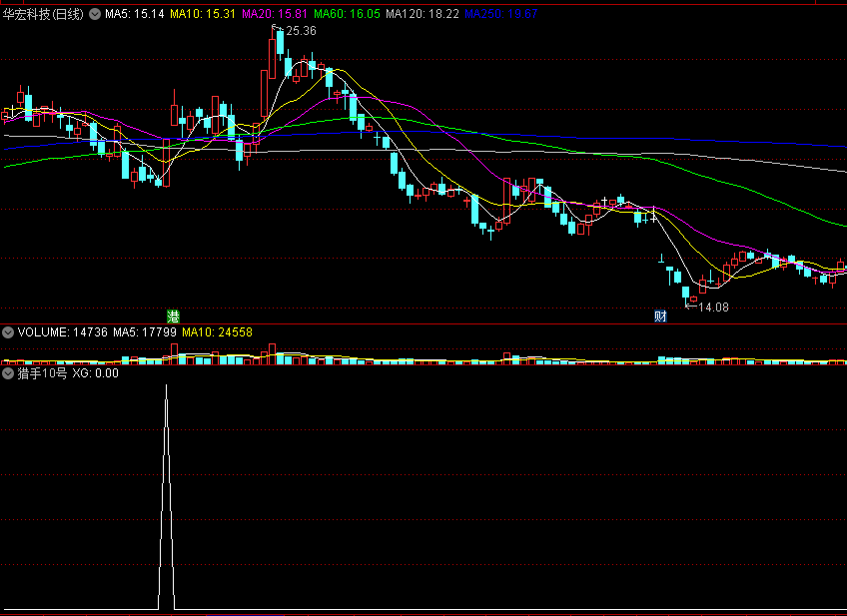Click the XG: 0.00 value
Screen dimensions: 847x616
pos(96,373)
